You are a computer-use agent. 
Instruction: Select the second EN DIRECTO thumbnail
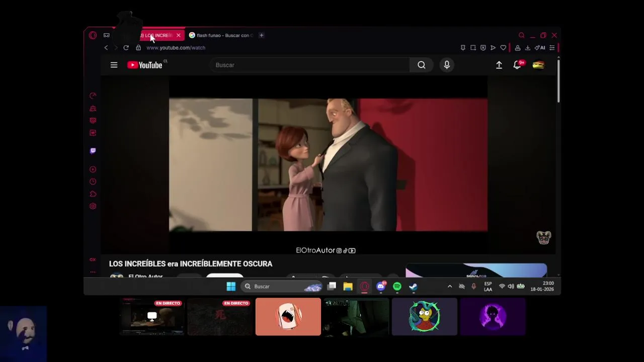(x=220, y=317)
